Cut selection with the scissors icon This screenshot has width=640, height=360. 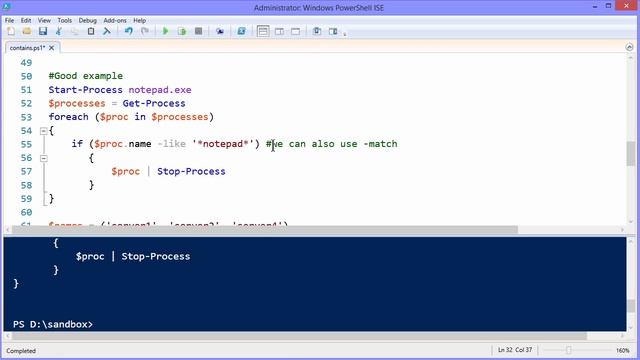[59, 31]
